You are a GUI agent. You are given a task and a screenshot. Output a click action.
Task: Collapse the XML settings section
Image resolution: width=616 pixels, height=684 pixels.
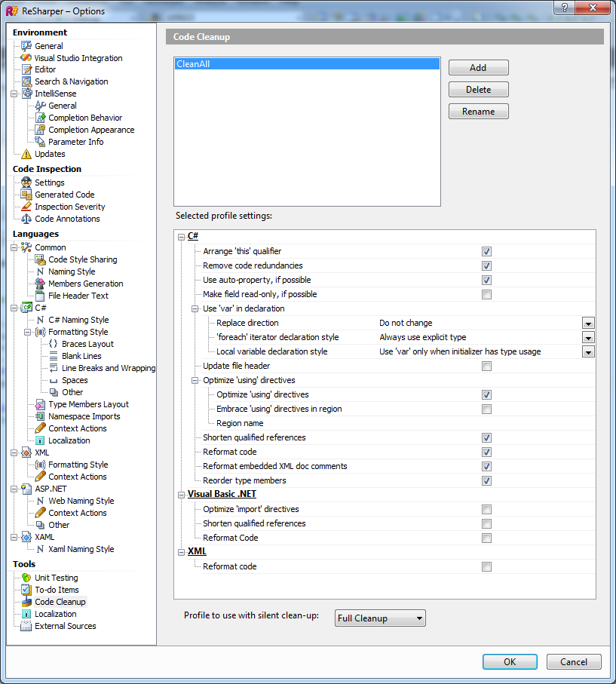[x=182, y=552]
